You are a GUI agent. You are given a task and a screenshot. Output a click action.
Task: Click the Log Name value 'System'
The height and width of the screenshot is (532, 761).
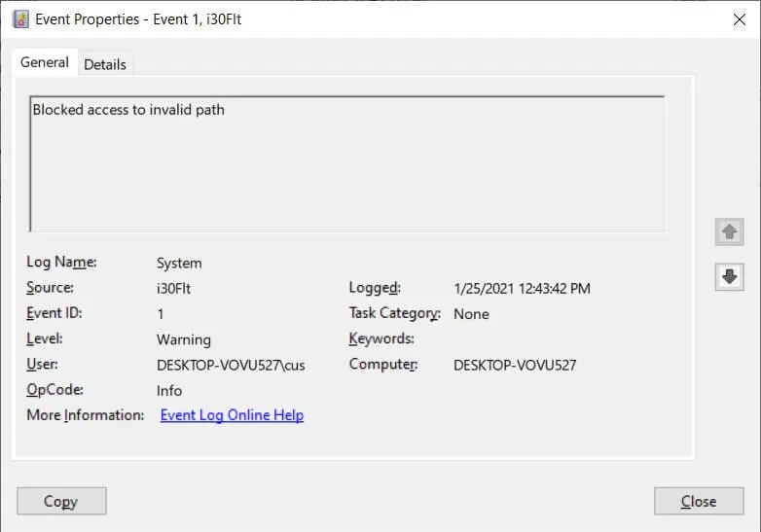point(179,263)
